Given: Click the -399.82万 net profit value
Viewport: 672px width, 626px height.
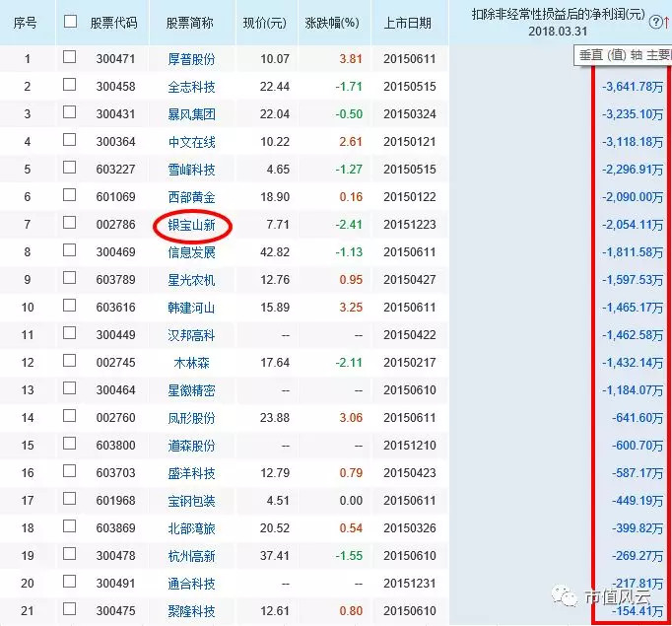Looking at the screenshot, I should pyautogui.click(x=638, y=528).
